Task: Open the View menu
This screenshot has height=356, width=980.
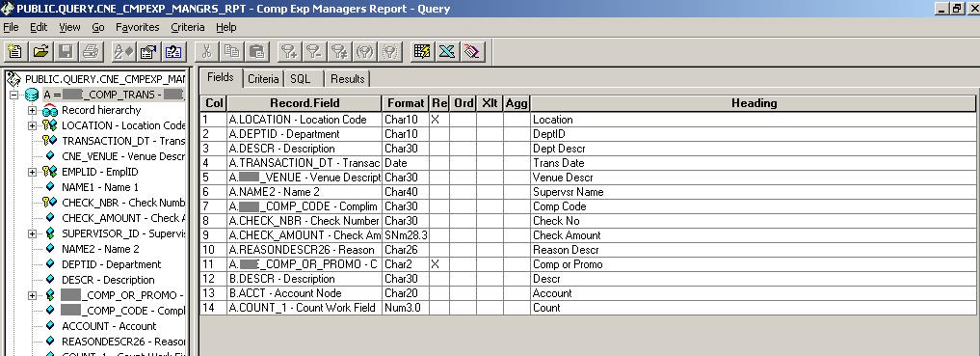Action: tap(69, 27)
